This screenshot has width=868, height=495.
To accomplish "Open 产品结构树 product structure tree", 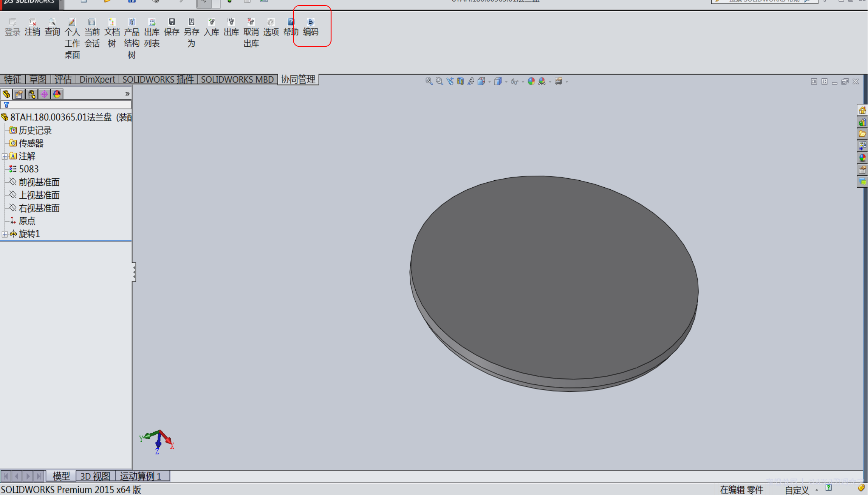I will click(x=132, y=39).
